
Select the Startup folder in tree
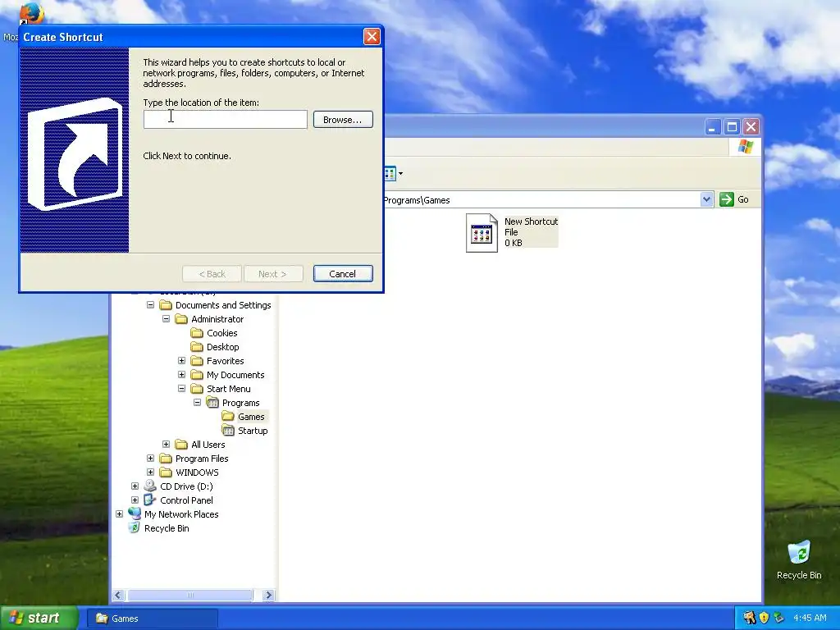pos(253,430)
